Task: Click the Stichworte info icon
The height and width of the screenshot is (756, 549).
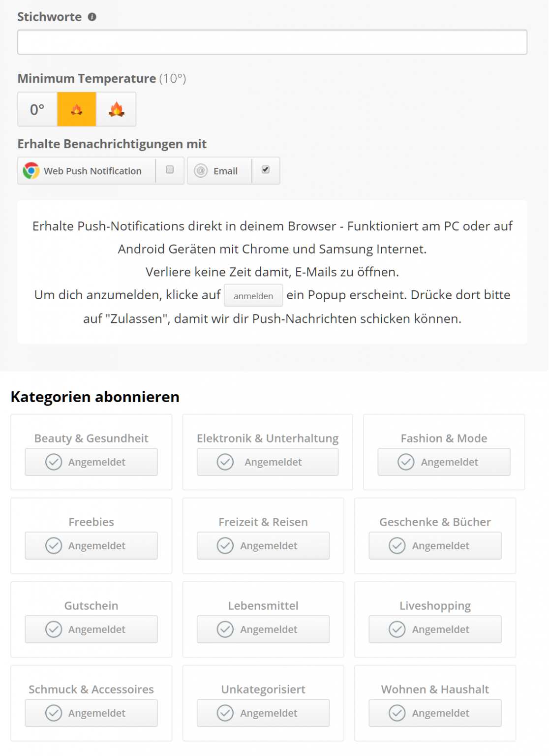Action: tap(92, 17)
